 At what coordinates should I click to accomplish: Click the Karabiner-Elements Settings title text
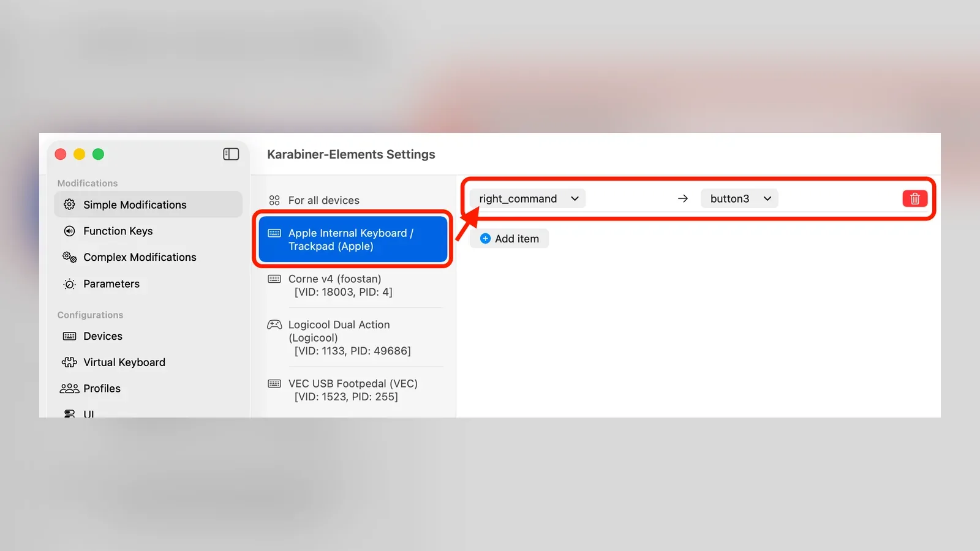pyautogui.click(x=351, y=154)
